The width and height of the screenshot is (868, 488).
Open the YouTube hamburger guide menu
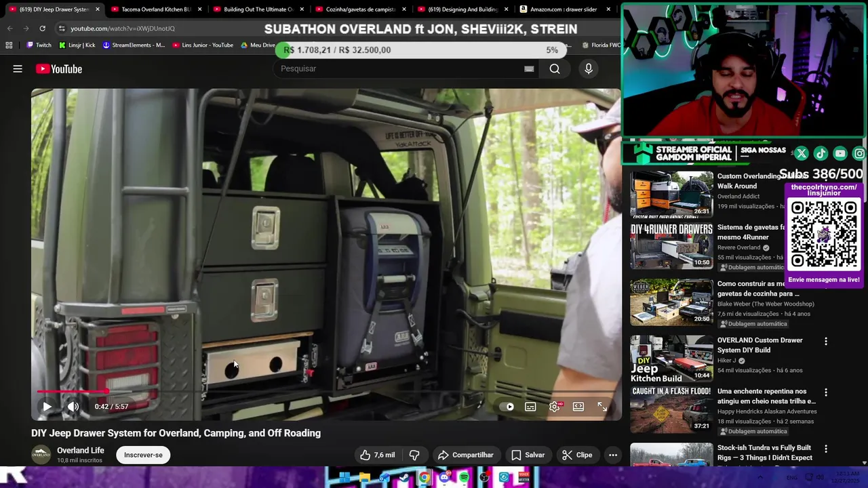click(x=18, y=68)
